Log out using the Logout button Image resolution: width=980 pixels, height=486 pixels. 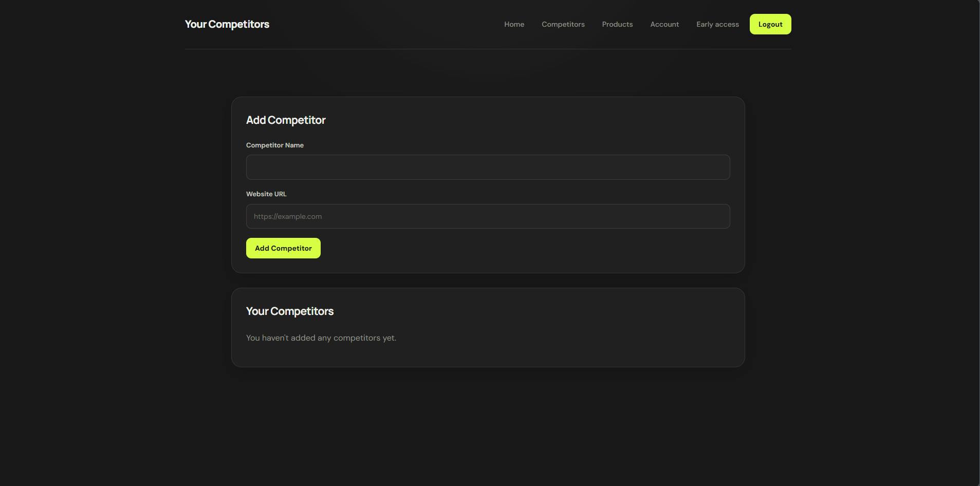coord(770,24)
